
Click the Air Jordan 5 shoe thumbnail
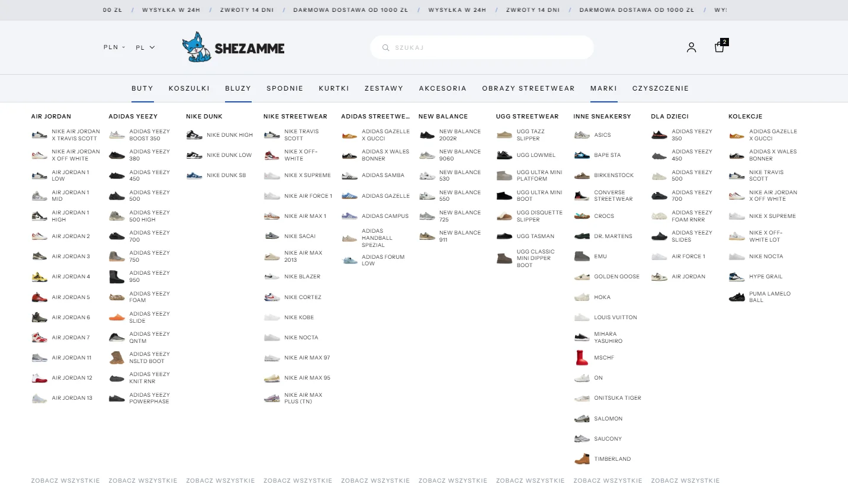39,297
